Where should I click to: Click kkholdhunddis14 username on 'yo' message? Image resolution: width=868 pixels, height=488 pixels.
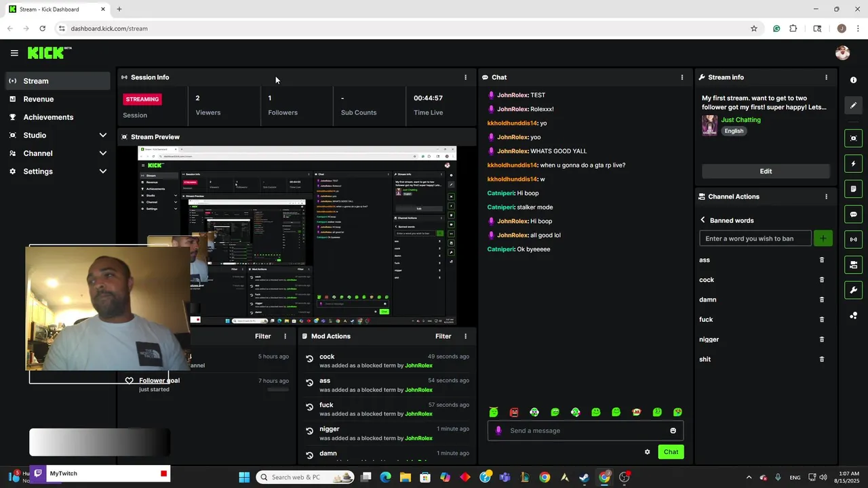pos(512,123)
